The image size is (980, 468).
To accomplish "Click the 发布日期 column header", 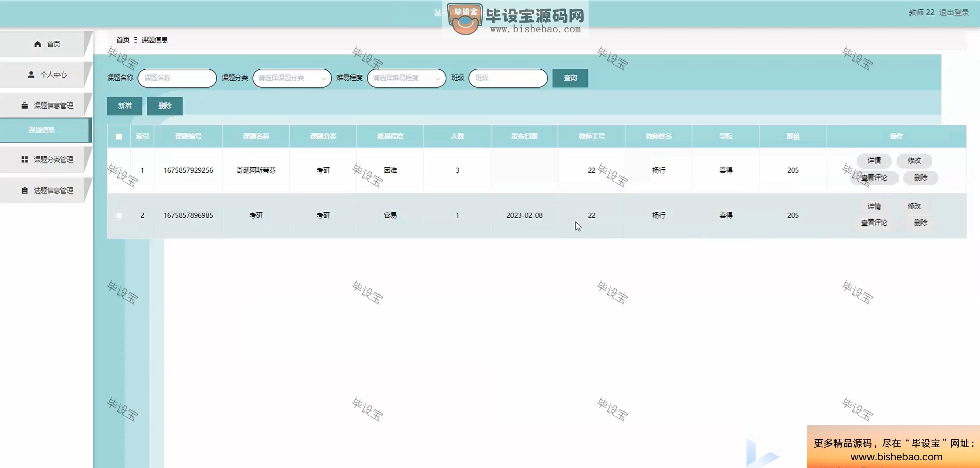I will pyautogui.click(x=524, y=136).
